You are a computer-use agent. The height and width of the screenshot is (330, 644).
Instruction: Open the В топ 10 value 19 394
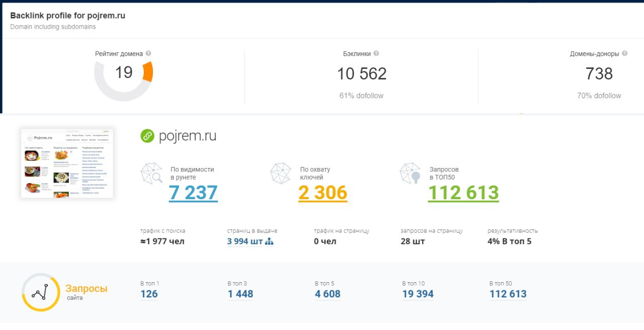pos(418,294)
